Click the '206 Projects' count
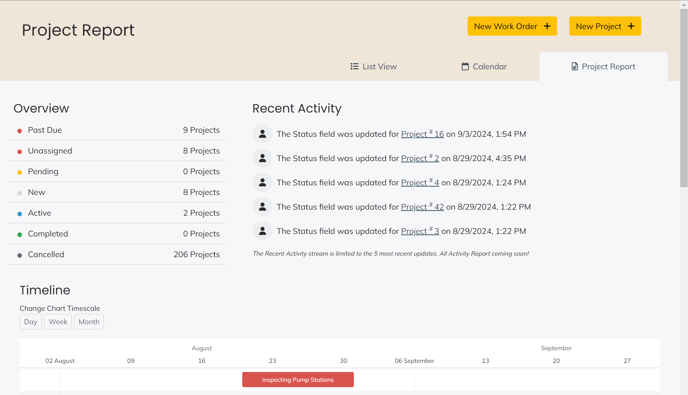Viewport: 688px width, 395px height. [x=197, y=255]
